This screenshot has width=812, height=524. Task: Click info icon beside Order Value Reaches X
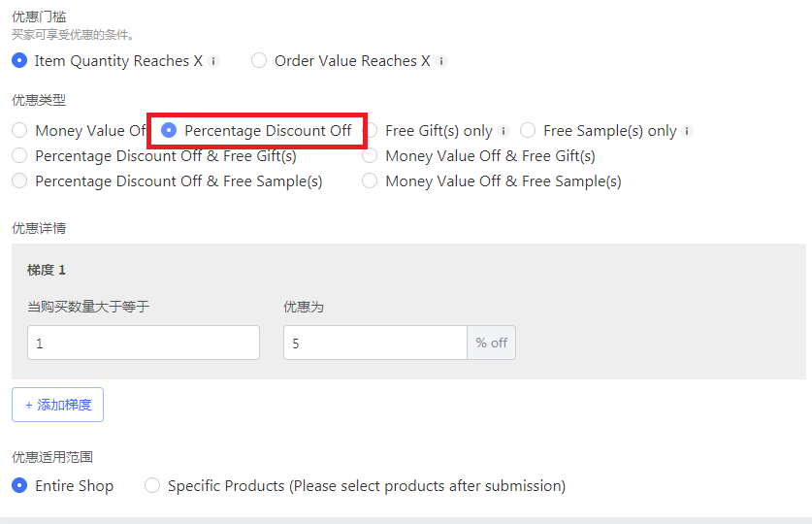click(x=441, y=61)
